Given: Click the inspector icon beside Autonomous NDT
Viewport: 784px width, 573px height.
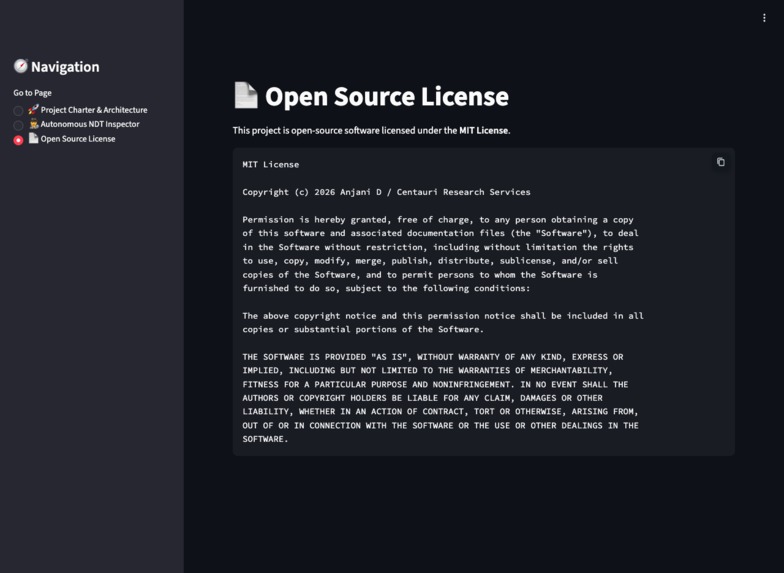Looking at the screenshot, I should [x=34, y=124].
